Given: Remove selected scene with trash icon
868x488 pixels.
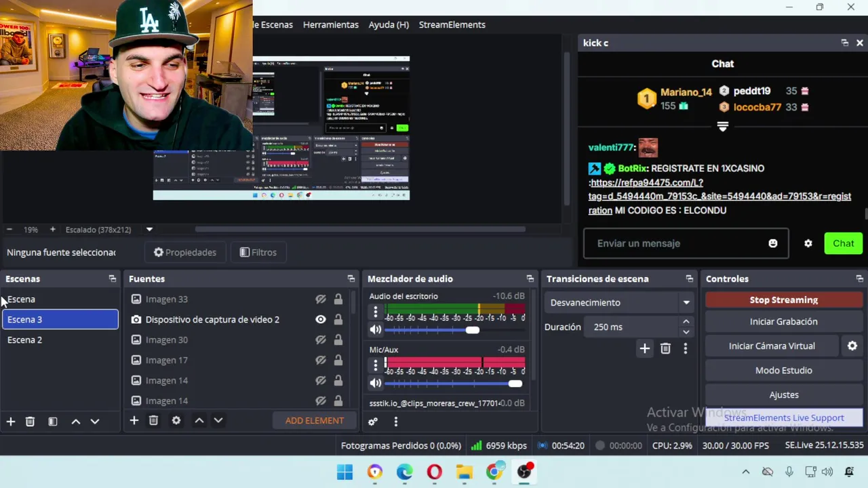Looking at the screenshot, I should pyautogui.click(x=30, y=422).
